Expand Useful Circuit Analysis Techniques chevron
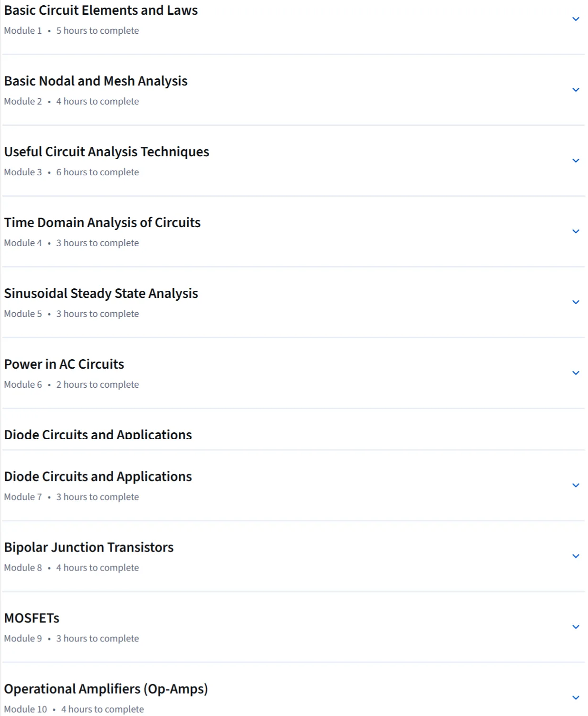 tap(576, 161)
